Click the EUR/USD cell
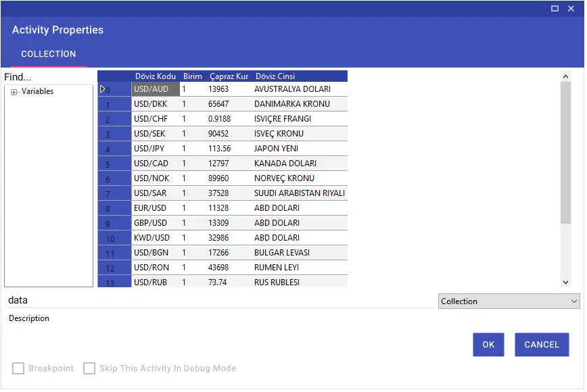Screen dimensions: 587x392 (156, 209)
